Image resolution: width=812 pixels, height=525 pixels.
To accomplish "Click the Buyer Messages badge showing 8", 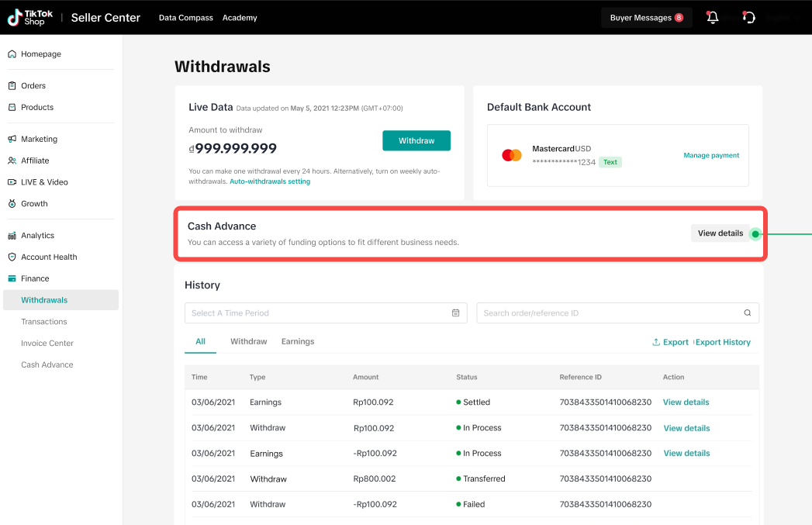I will pos(679,18).
